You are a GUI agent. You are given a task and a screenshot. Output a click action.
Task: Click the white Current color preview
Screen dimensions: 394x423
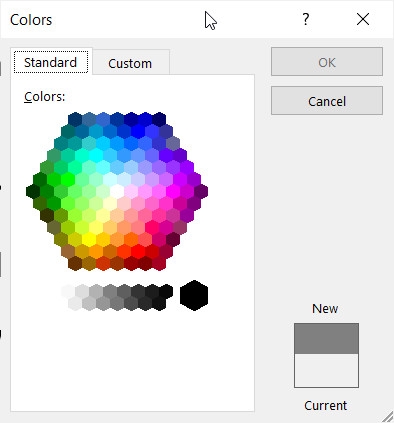(326, 370)
